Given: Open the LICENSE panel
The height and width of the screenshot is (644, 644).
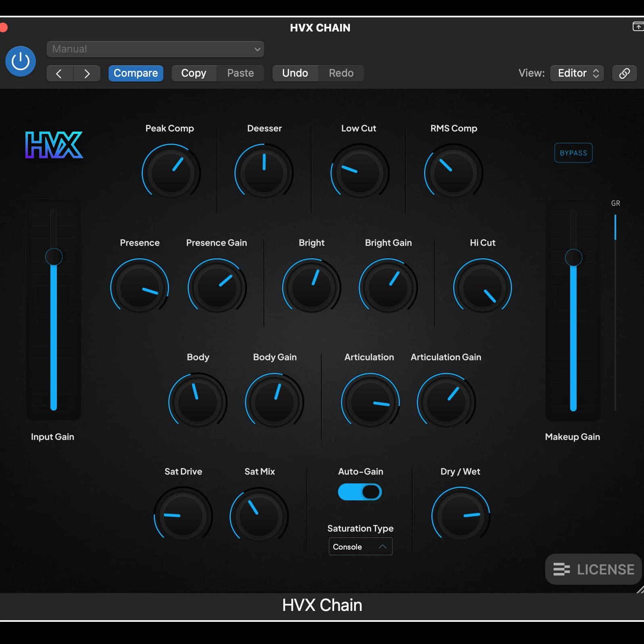Looking at the screenshot, I should tap(593, 569).
